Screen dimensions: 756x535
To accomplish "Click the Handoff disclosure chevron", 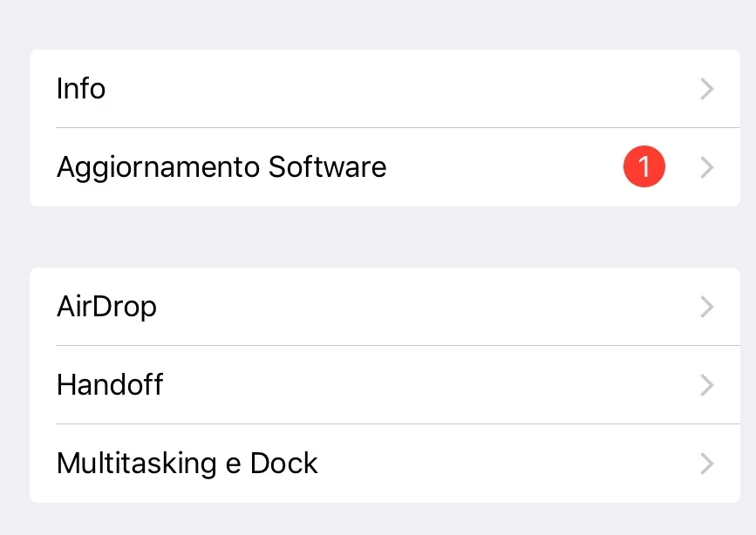I will point(706,385).
